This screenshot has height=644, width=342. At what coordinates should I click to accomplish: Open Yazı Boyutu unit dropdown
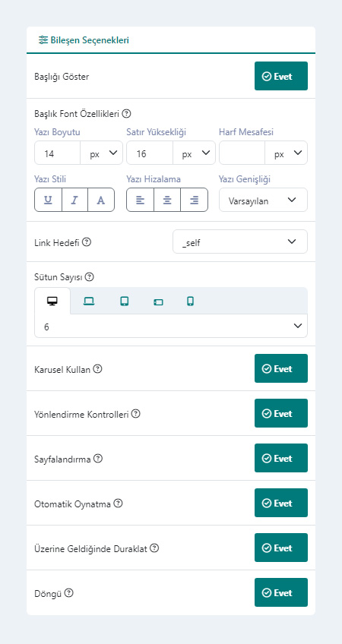pyautogui.click(x=102, y=153)
